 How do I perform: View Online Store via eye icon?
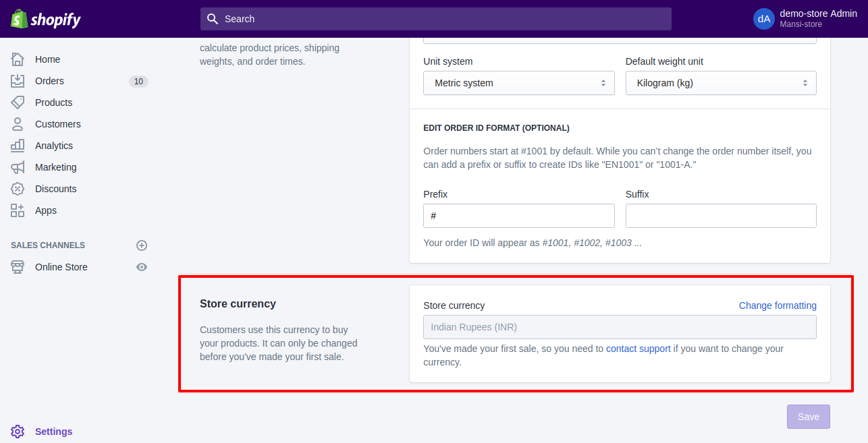tap(142, 267)
